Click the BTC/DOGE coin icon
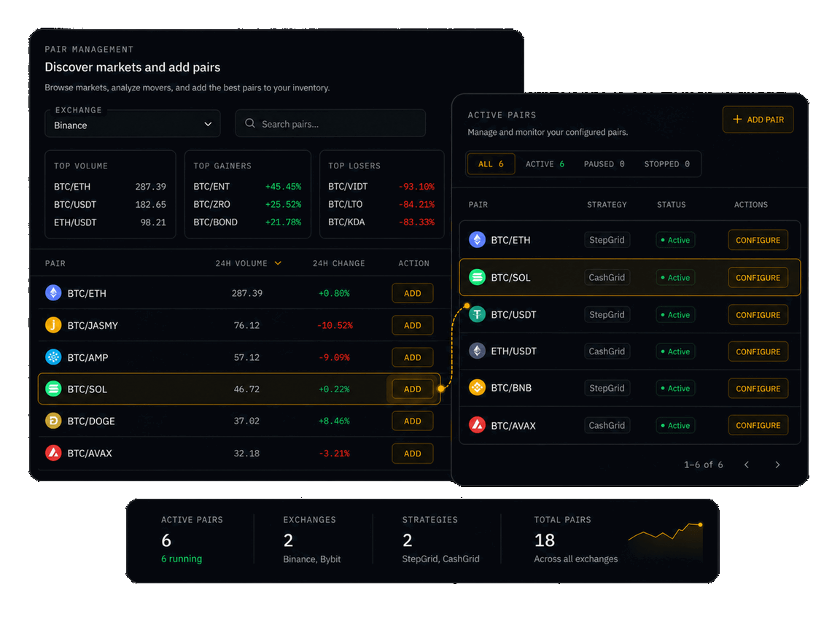 [53, 421]
